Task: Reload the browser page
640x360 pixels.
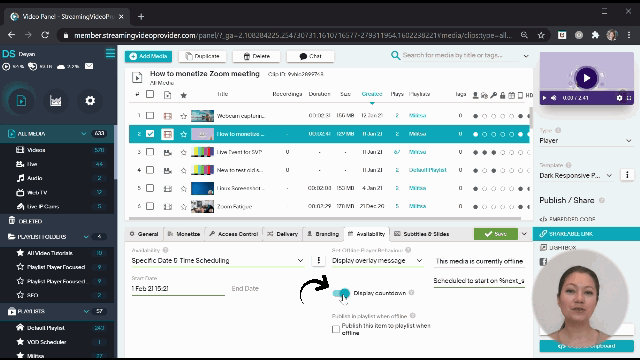Action: [x=45, y=35]
